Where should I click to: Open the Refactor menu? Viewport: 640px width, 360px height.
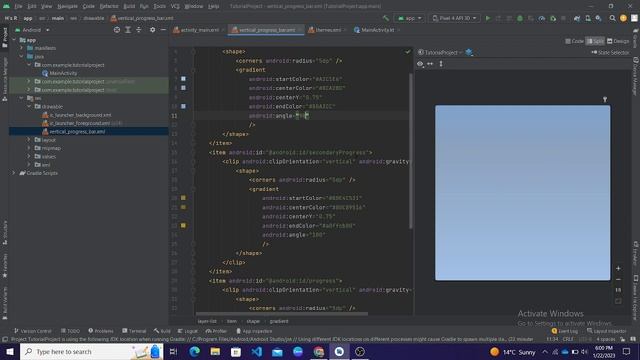click(x=109, y=6)
